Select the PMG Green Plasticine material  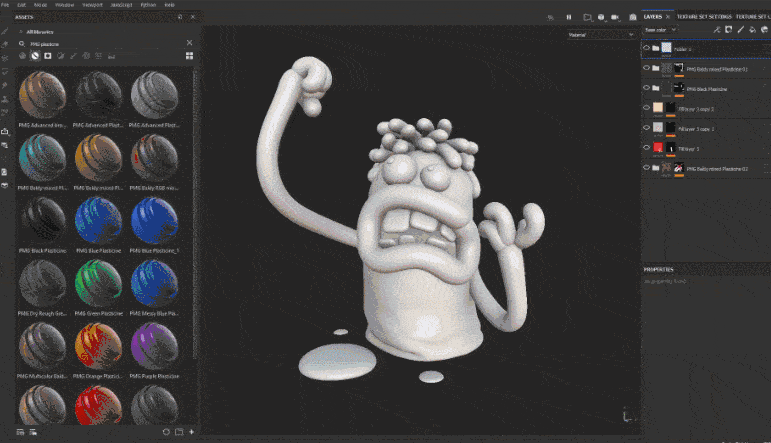click(x=98, y=283)
